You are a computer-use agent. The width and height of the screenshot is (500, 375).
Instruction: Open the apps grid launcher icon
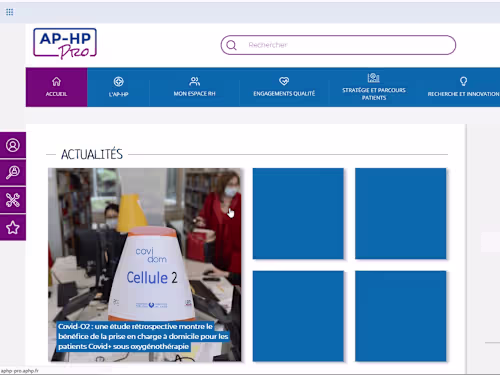[x=9, y=12]
